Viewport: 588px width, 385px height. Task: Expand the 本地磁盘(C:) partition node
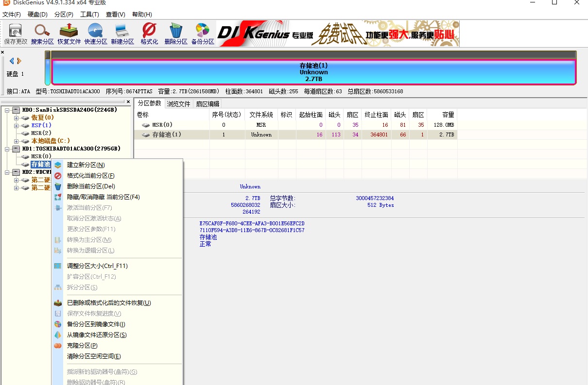[x=16, y=141]
